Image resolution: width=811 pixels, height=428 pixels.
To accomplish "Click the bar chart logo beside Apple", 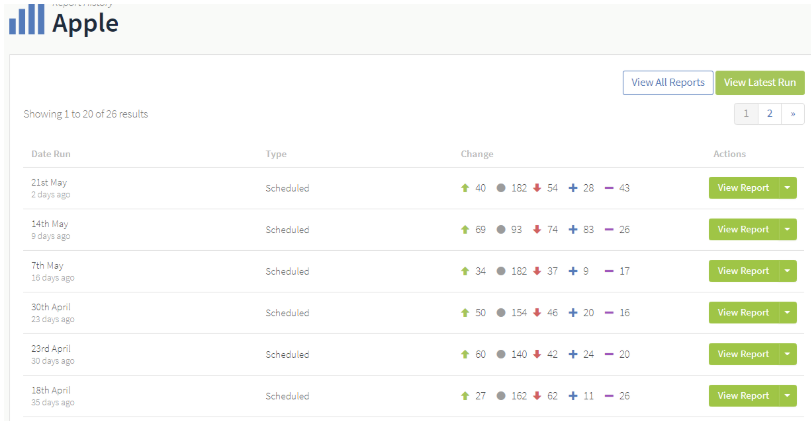I will pos(27,20).
